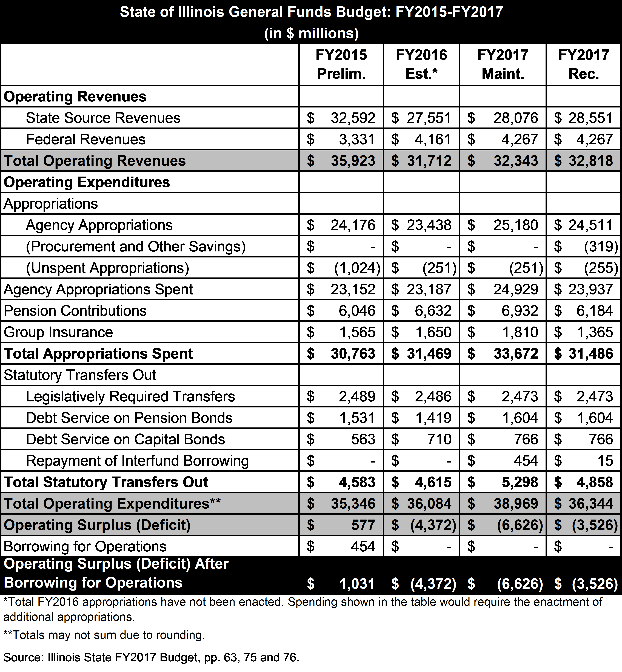Click 'Debt Service on Capital Bonds' label

coord(125,439)
